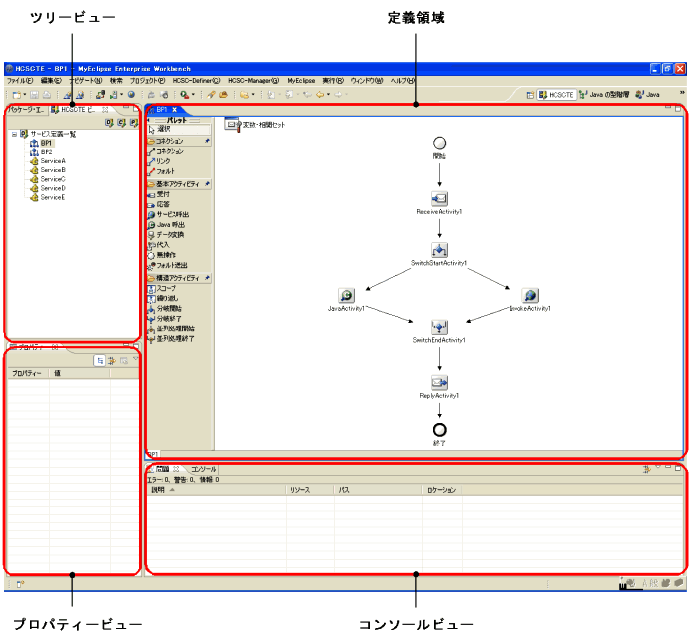Open the MyEclipse menu
This screenshot has width=690, height=643.
pos(301,81)
